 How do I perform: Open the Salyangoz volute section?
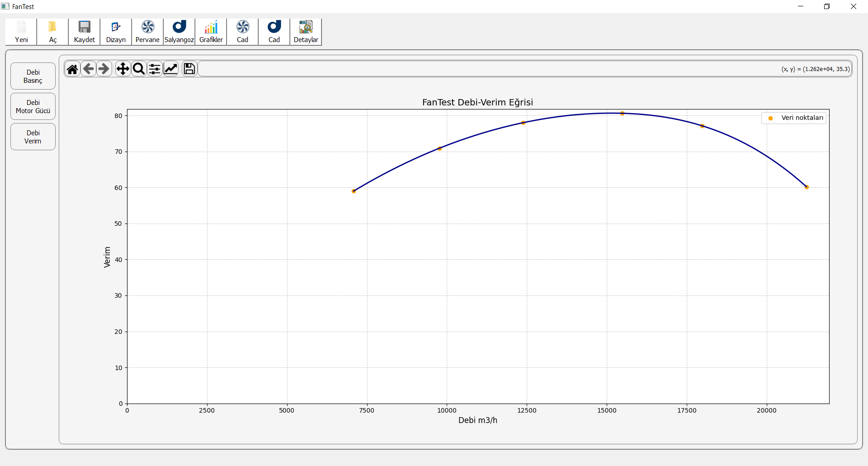tap(179, 32)
